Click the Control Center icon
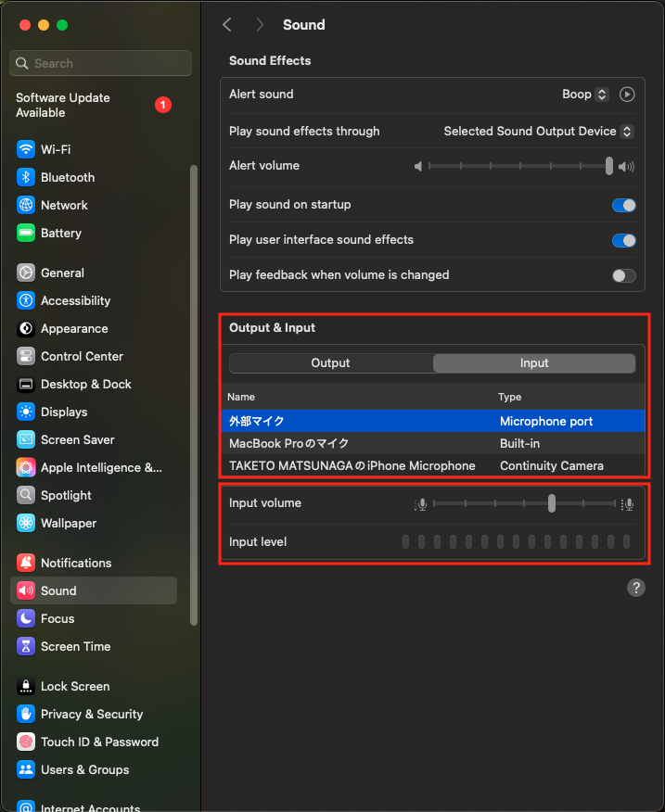Screen dimensions: 665x812 click(x=26, y=356)
